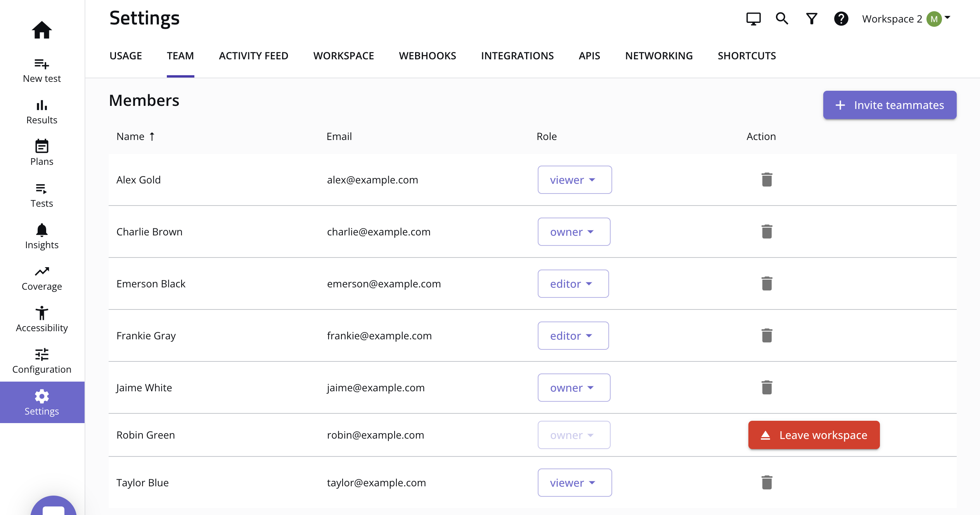Delete Alex Gold with trash icon
Image resolution: width=980 pixels, height=515 pixels.
pyautogui.click(x=767, y=180)
